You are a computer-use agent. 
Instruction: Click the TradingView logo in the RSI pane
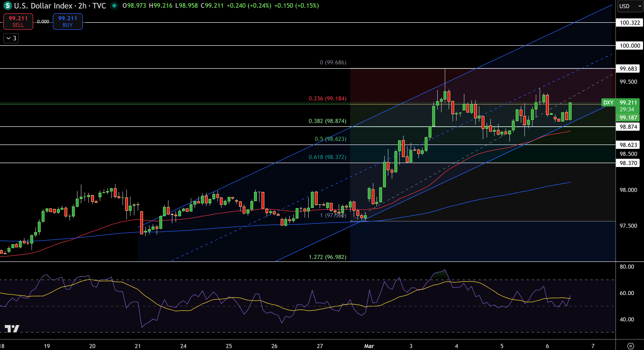point(12,328)
